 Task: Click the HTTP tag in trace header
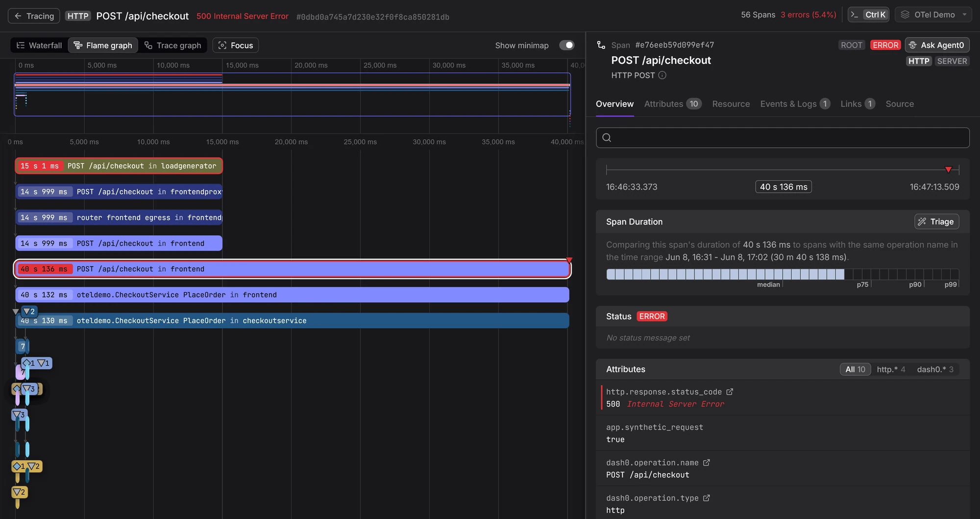coord(78,16)
